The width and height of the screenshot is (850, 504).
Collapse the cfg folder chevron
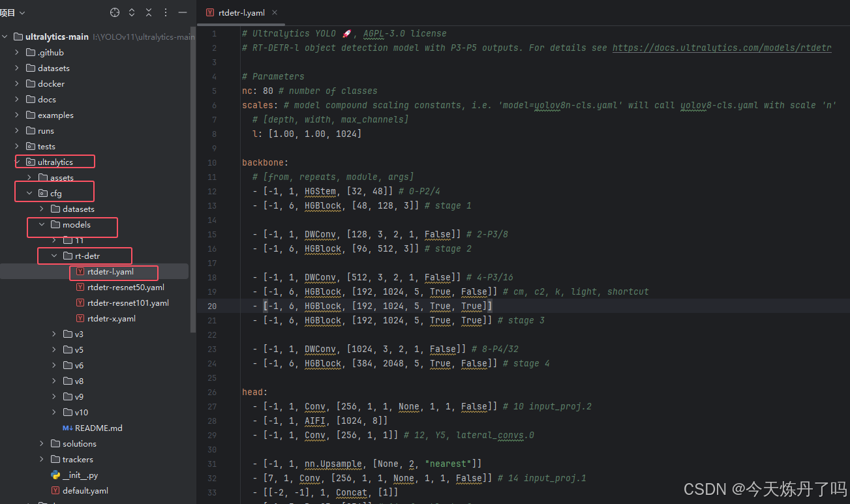pos(30,193)
